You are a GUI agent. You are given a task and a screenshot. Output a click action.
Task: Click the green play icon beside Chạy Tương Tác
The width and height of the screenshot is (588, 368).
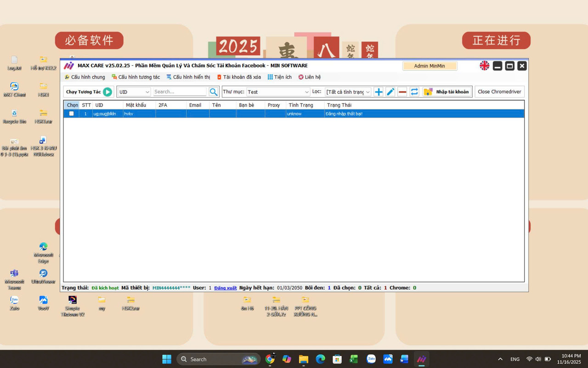pos(107,92)
